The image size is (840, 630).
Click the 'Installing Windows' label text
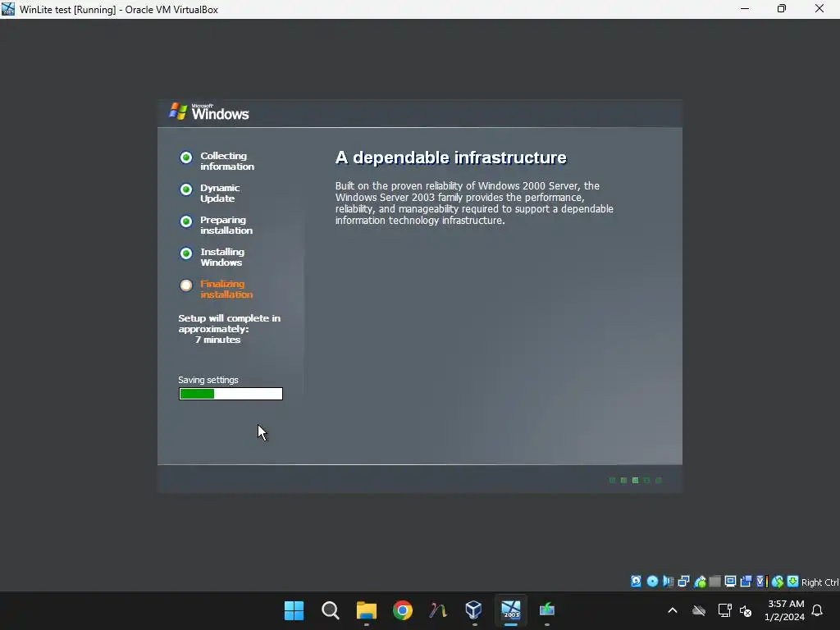tap(222, 257)
